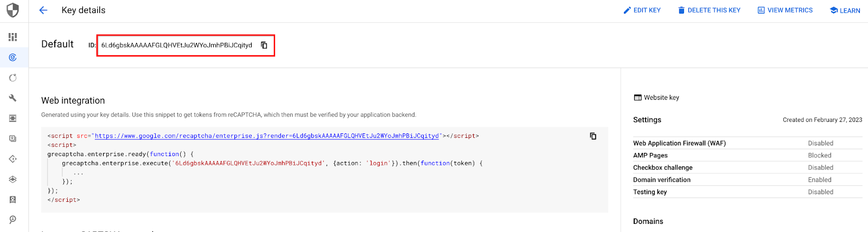Copy the web integration code snippet
This screenshot has height=232, width=868.
pyautogui.click(x=593, y=136)
